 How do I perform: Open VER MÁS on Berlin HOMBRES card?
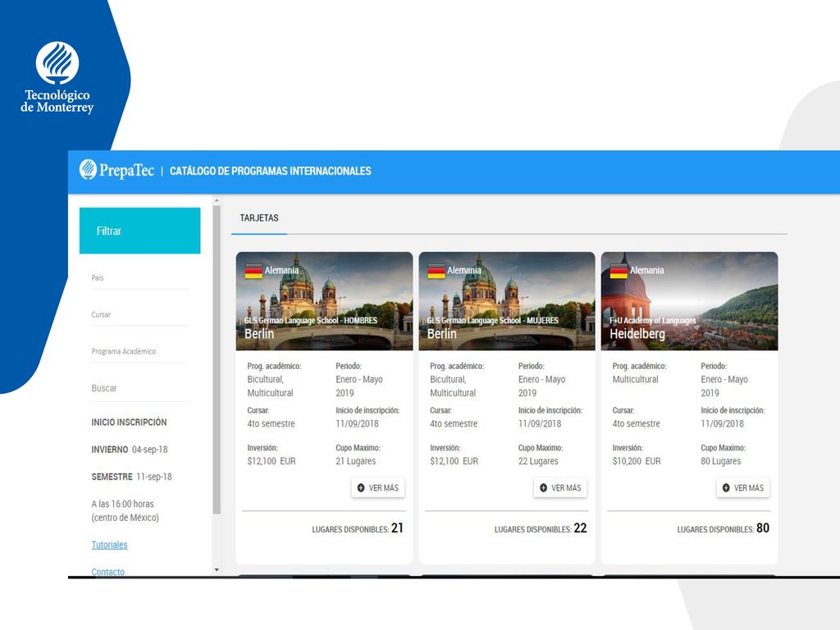378,488
